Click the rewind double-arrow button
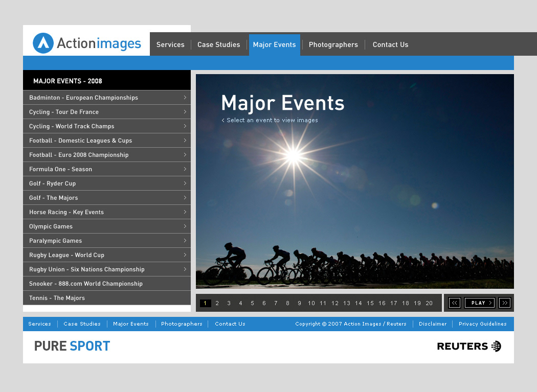Image resolution: width=537 pixels, height=392 pixels. (x=454, y=303)
